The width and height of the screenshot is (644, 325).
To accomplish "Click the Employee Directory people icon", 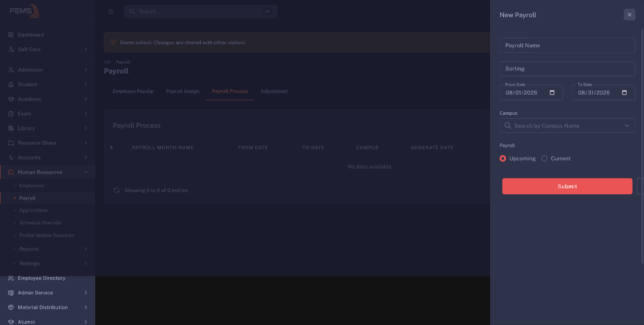I will (x=11, y=278).
